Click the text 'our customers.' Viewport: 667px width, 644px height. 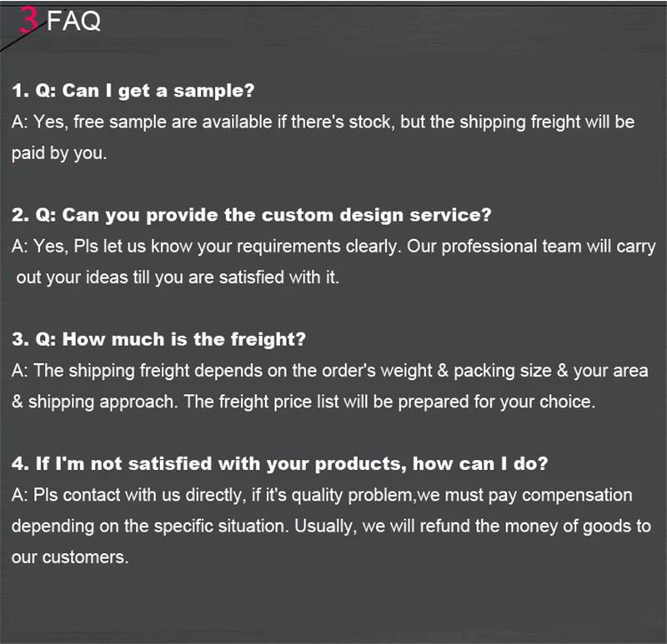point(70,557)
